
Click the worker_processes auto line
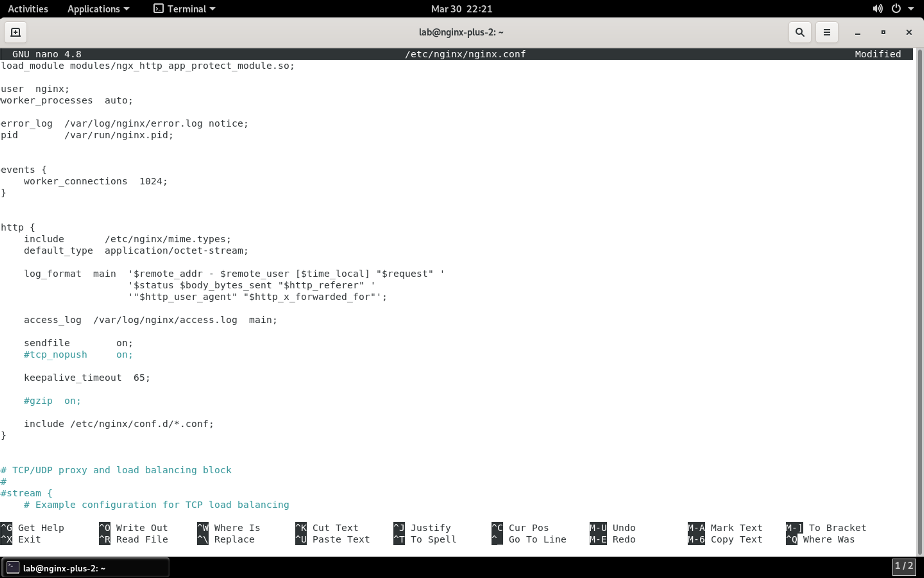66,100
